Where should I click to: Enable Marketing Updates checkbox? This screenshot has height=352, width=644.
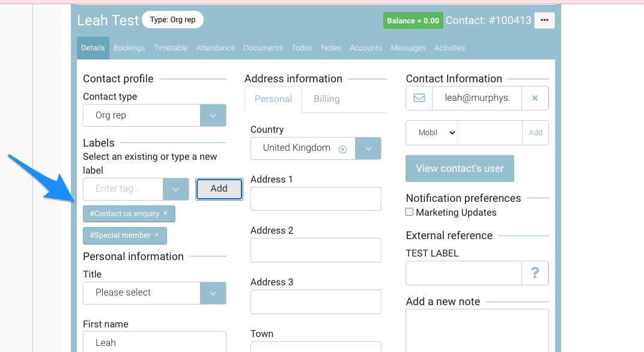coord(410,212)
